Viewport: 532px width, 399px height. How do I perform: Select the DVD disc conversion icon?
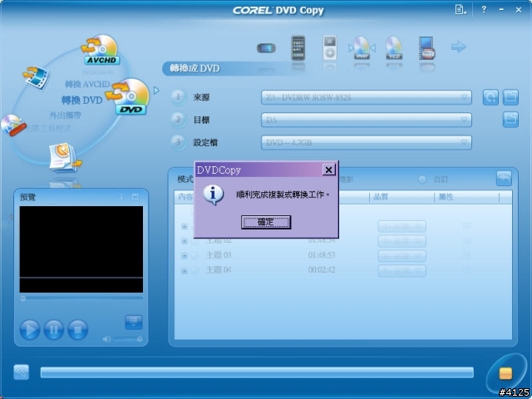[x=129, y=96]
